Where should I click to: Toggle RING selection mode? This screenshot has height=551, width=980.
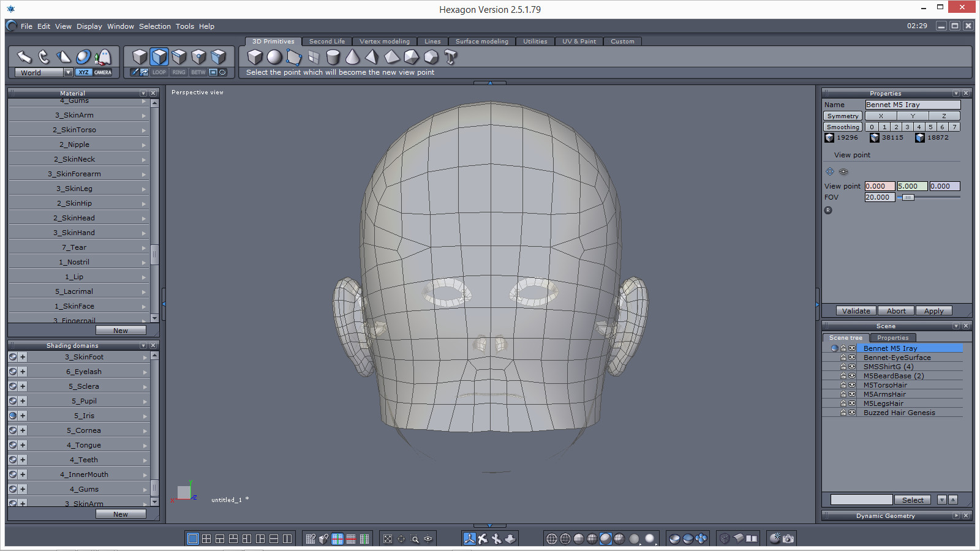pos(179,72)
